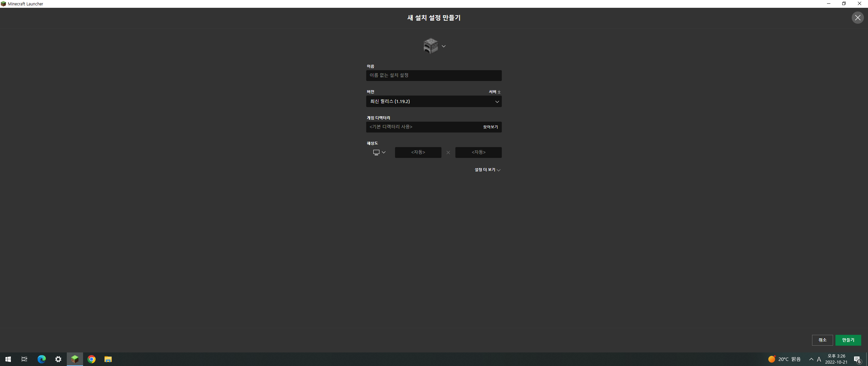This screenshot has height=366, width=868.
Task: Open the notification center icon
Action: [x=857, y=359]
